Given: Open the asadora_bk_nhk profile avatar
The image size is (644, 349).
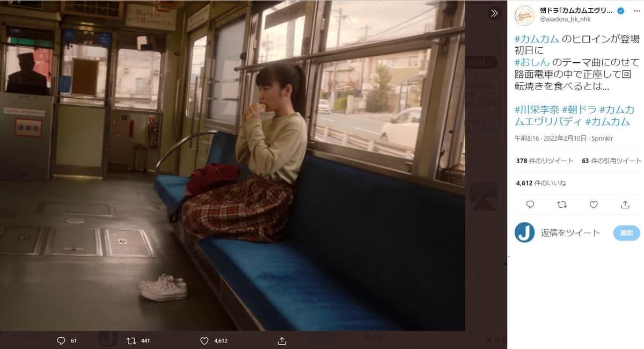Looking at the screenshot, I should (524, 15).
